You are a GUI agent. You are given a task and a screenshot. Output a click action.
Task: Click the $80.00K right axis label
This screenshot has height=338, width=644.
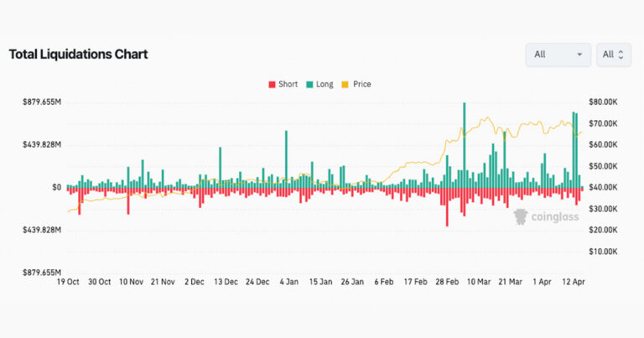602,101
